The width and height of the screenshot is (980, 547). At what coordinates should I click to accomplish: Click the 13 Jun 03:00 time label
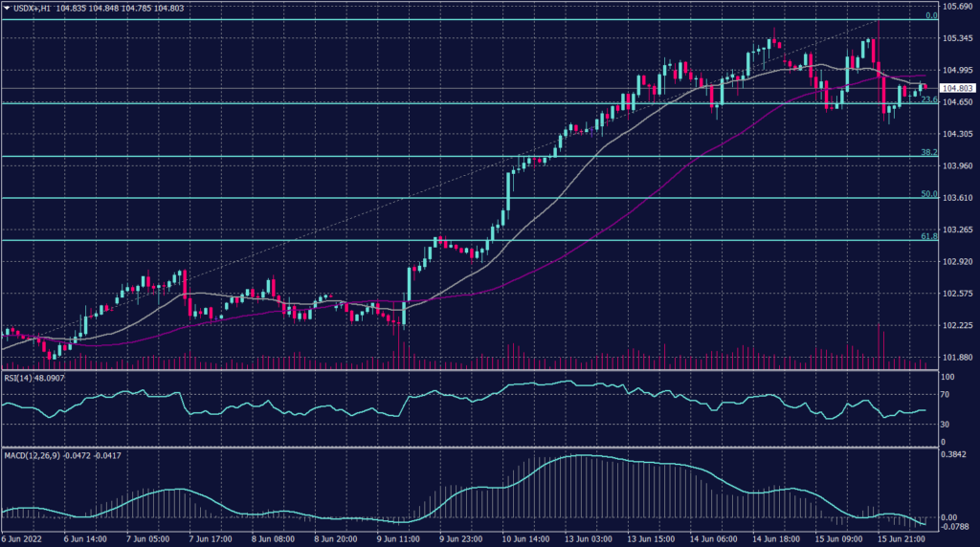coord(588,539)
